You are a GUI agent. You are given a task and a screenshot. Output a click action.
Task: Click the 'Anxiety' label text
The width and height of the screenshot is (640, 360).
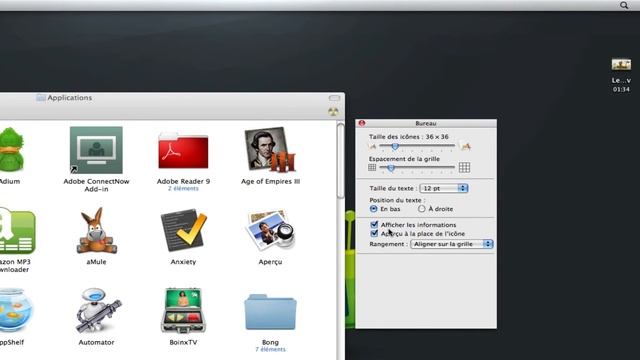click(183, 262)
